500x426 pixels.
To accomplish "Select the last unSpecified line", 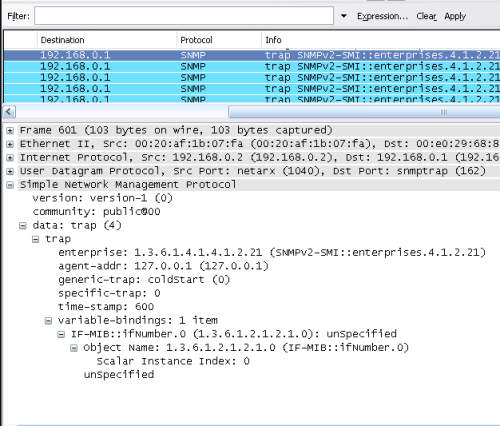I will (x=119, y=375).
